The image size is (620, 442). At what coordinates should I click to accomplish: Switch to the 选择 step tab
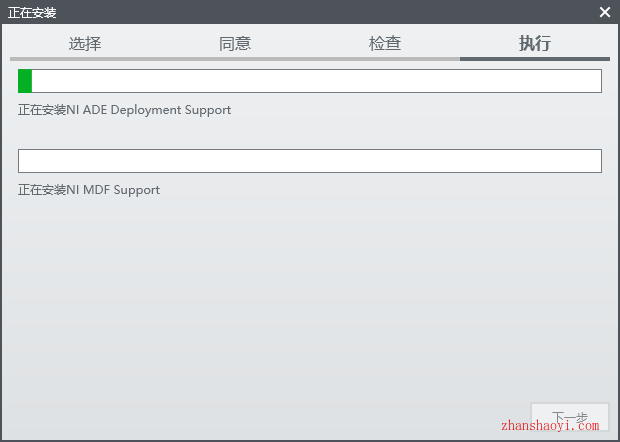[85, 43]
